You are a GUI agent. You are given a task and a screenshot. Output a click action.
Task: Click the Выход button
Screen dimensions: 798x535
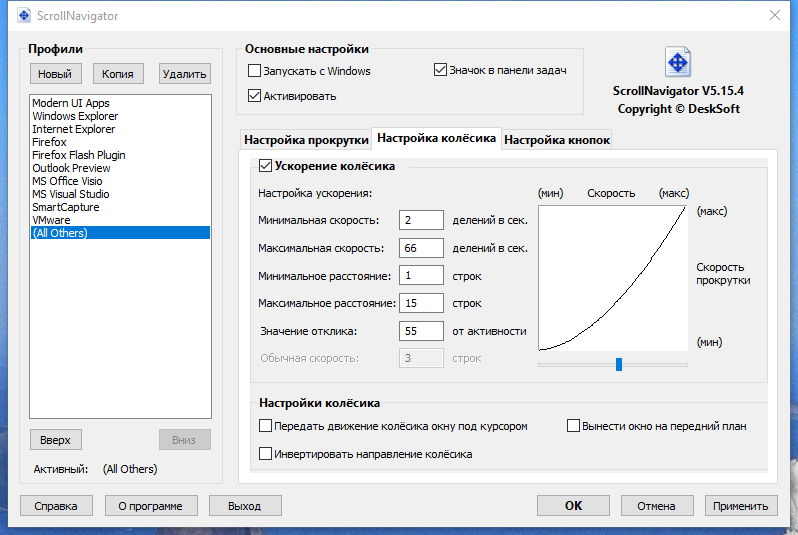[x=245, y=506]
